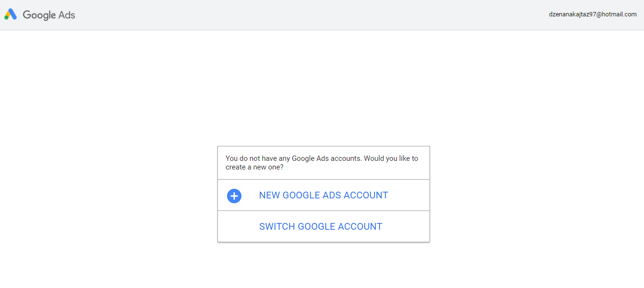Click the "Google Ads" wordmark in header
Image resolution: width=644 pixels, height=288 pixels.
coord(49,15)
